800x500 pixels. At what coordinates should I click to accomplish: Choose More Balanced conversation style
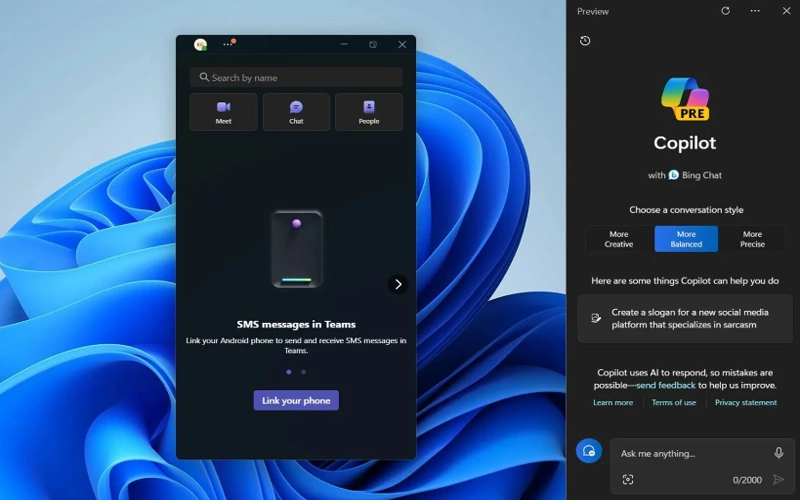coord(686,239)
